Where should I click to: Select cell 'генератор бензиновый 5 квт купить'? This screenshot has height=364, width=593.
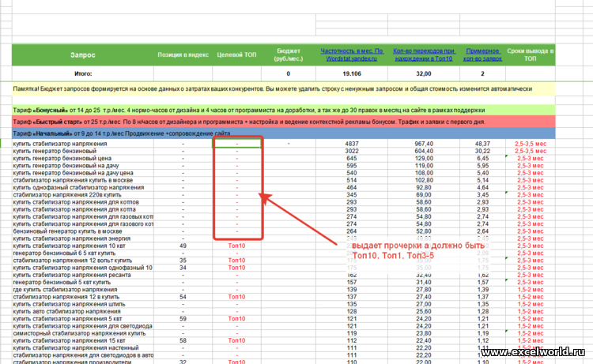(x=83, y=283)
